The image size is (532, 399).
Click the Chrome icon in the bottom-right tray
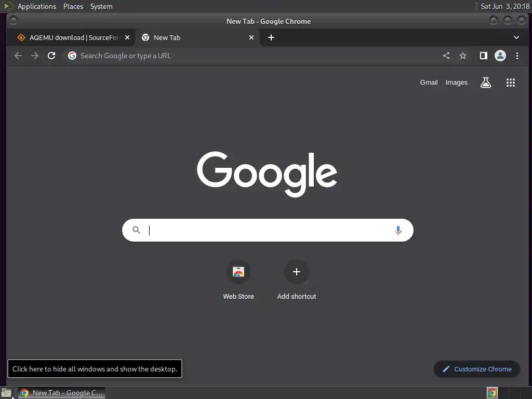(x=492, y=393)
